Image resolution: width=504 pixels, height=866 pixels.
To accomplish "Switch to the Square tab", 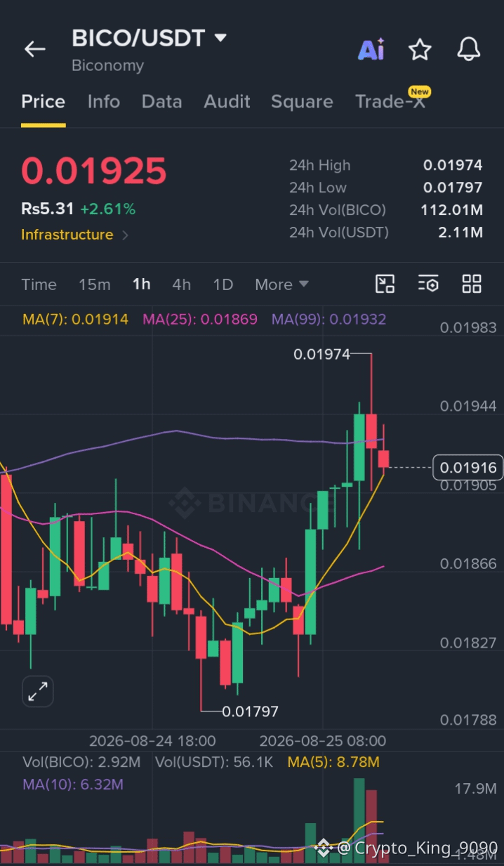I will [302, 102].
